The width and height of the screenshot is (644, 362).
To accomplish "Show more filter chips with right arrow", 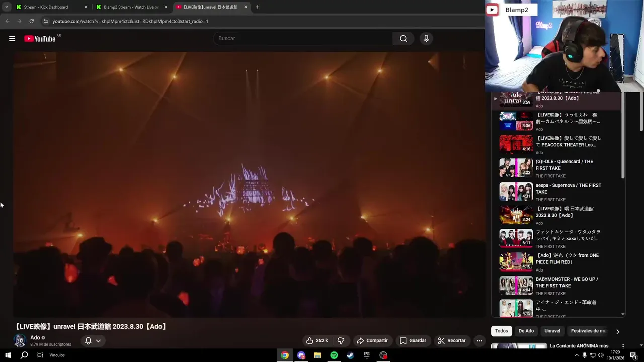I will (618, 331).
